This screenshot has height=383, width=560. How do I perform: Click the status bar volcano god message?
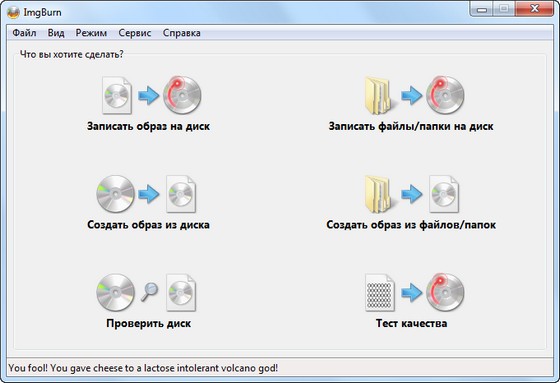tap(143, 368)
